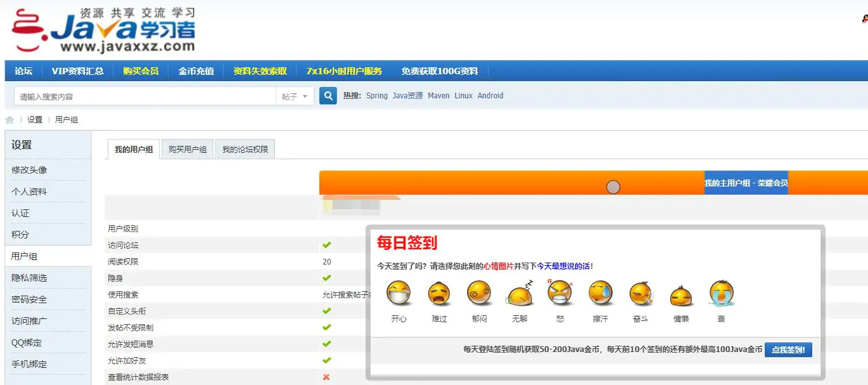
Task: Select the 难过 sad mood emoji
Action: [439, 294]
